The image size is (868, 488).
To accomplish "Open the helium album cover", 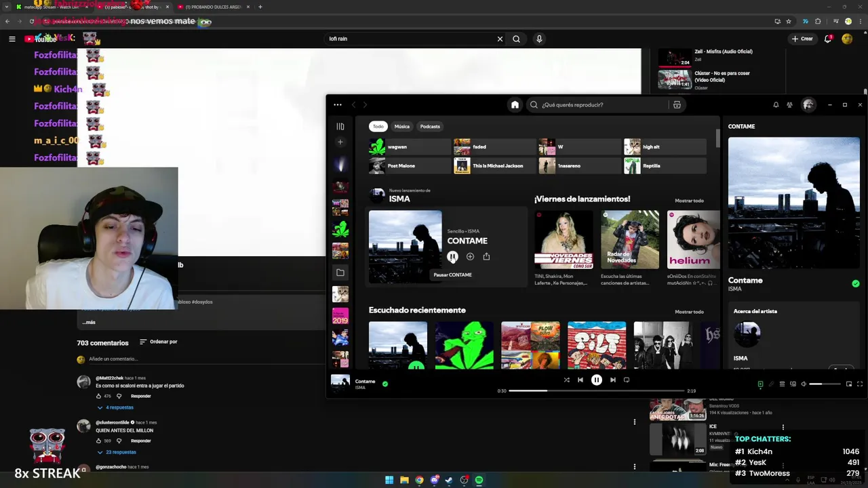I will (x=693, y=239).
